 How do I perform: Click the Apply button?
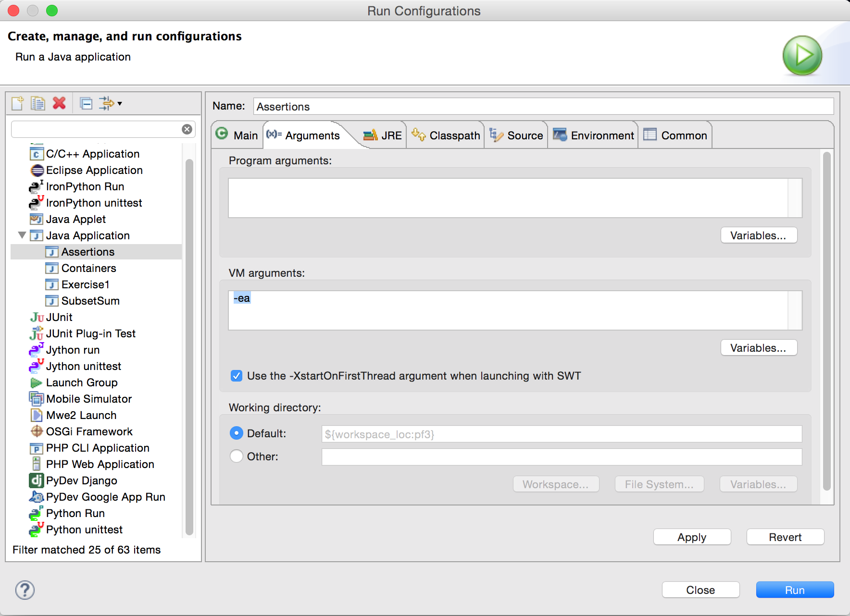click(x=692, y=537)
